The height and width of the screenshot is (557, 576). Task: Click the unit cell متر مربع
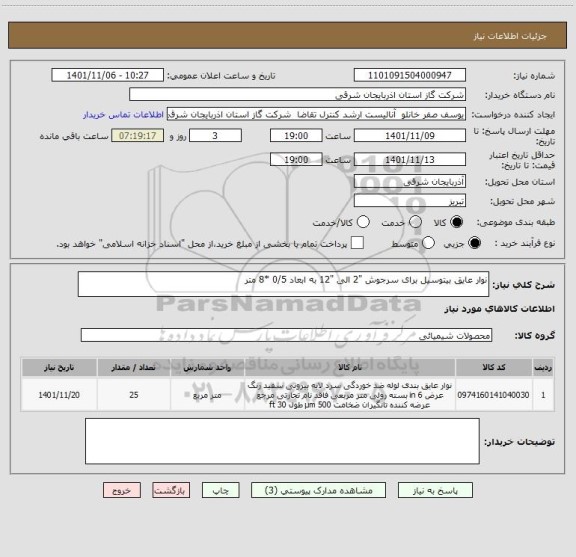coord(207,395)
